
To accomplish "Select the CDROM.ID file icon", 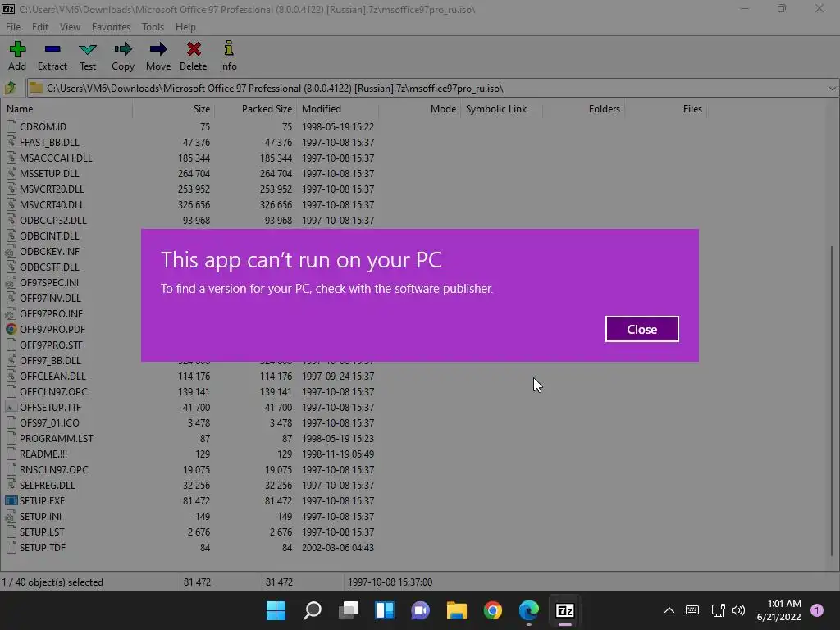I will [11, 126].
